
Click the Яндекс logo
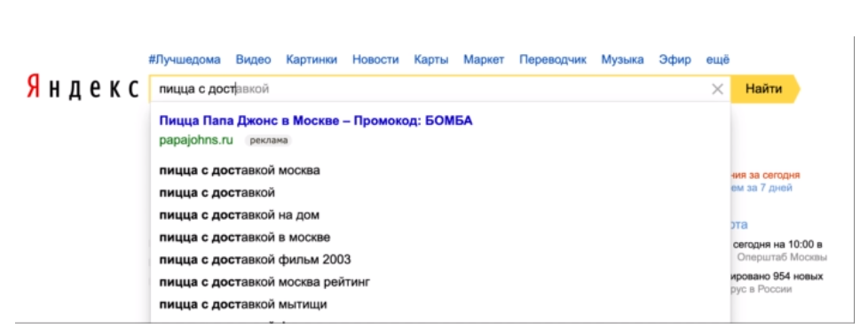point(83,89)
